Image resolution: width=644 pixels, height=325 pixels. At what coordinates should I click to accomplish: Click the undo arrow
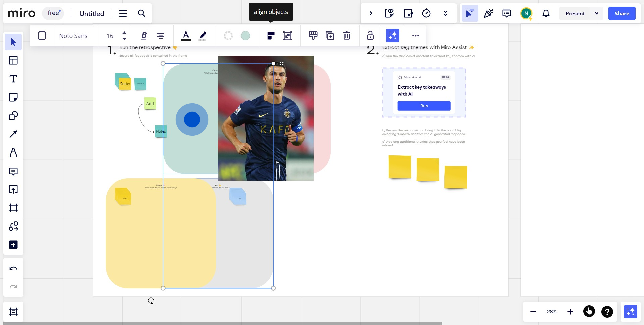point(13,268)
